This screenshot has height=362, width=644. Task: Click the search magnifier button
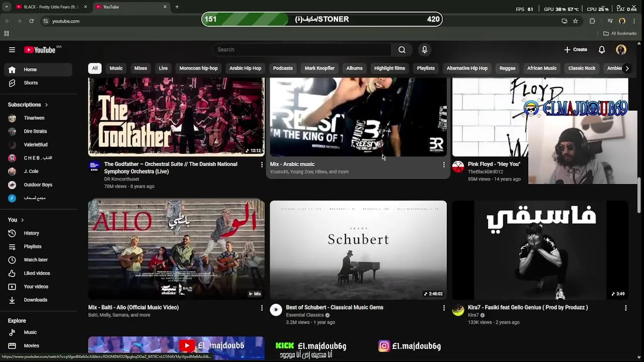coord(402,50)
